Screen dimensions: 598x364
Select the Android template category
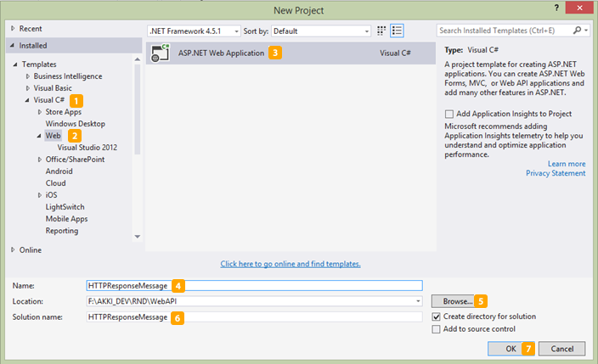coord(59,171)
